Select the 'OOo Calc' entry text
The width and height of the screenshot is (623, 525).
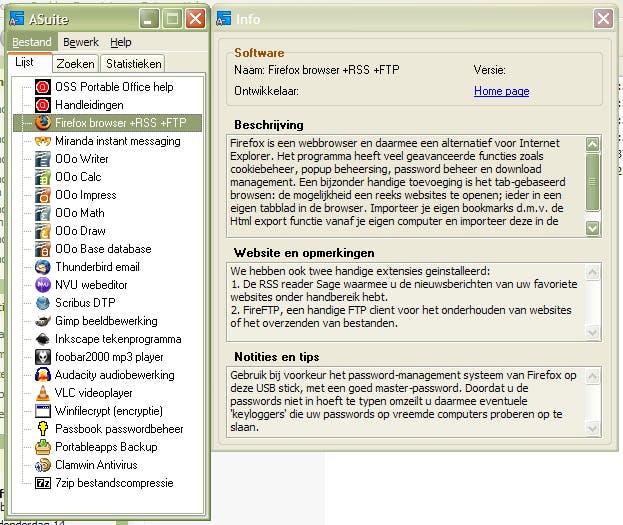(x=78, y=177)
